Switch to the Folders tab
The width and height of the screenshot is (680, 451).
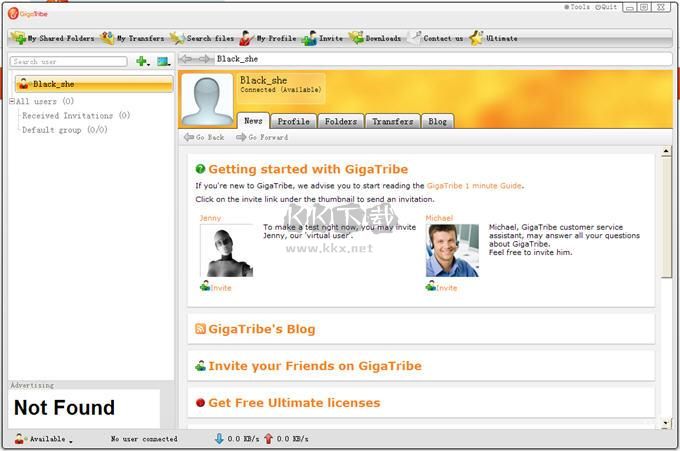340,121
